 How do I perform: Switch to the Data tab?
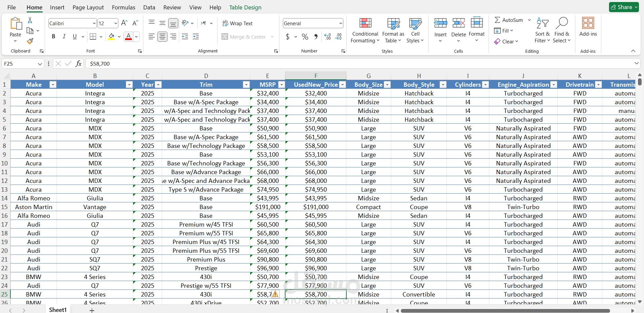pyautogui.click(x=149, y=7)
